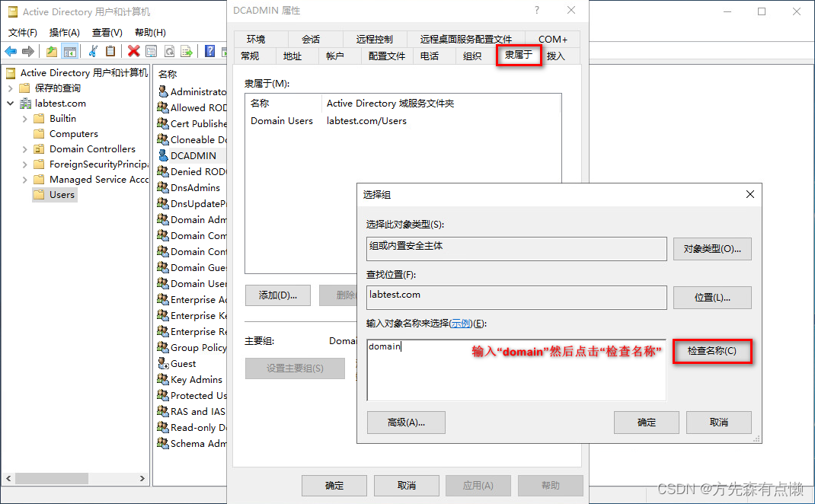Image resolution: width=815 pixels, height=504 pixels.
Task: Go up one level with folder icon
Action: (x=52, y=51)
